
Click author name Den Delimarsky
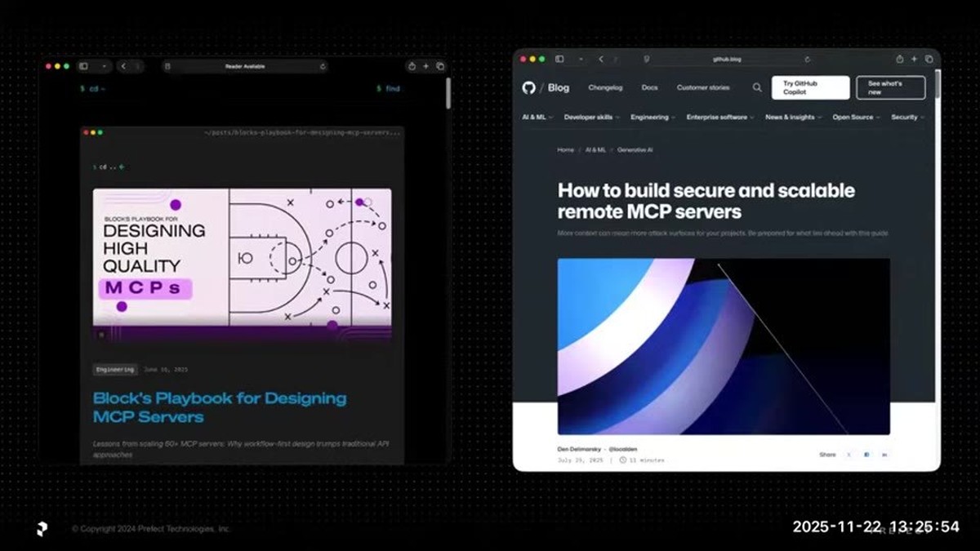[x=578, y=449]
